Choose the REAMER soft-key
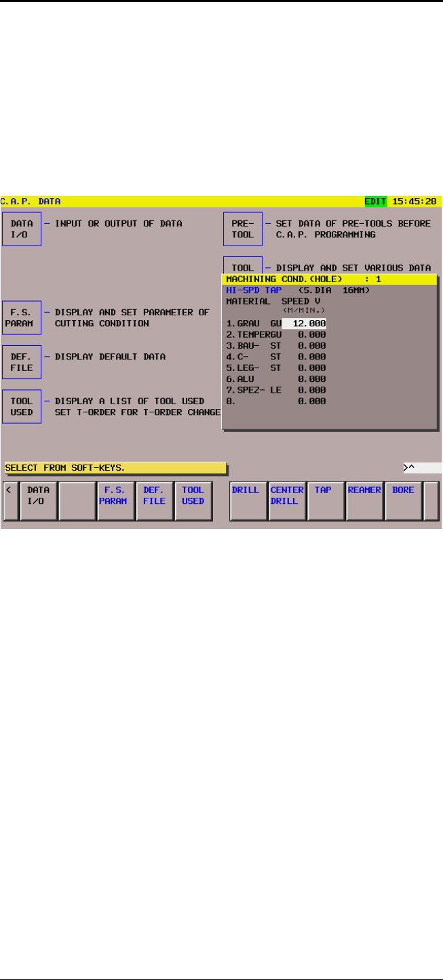 (x=364, y=501)
